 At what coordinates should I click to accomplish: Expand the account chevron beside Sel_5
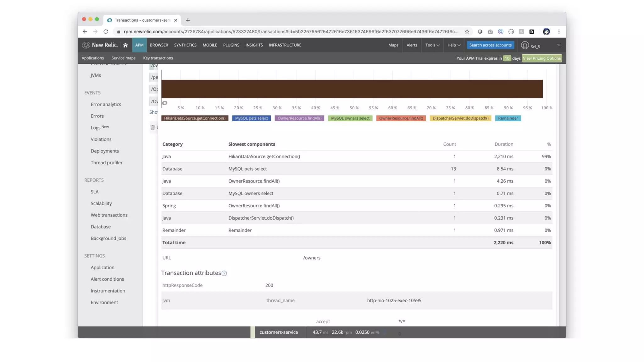coord(559,45)
